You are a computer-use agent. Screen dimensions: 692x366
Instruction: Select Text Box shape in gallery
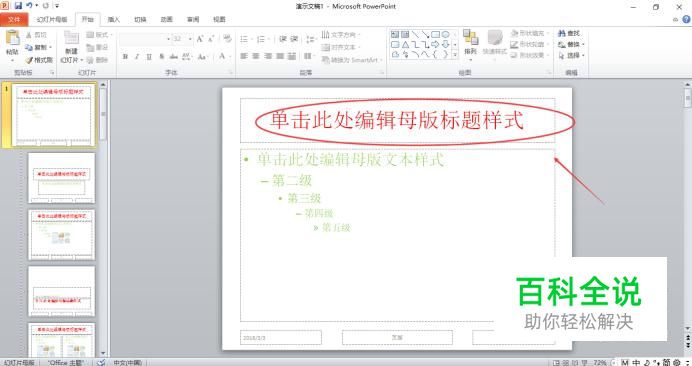click(x=395, y=34)
